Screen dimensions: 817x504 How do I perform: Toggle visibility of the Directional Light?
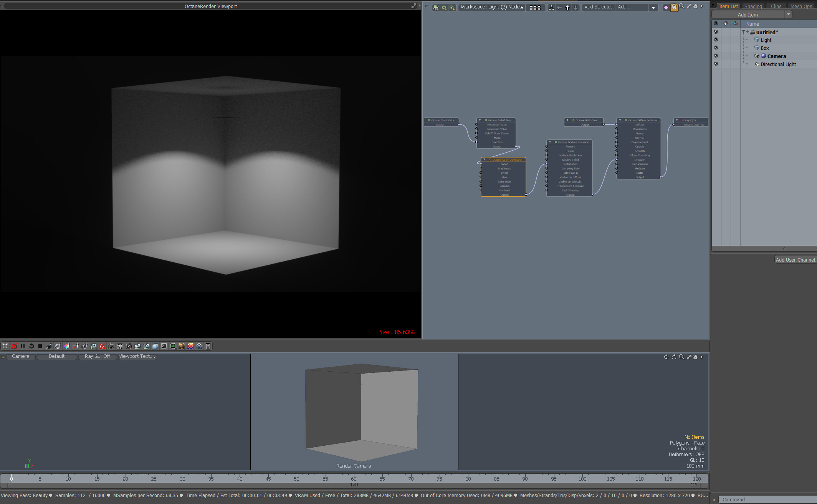716,64
